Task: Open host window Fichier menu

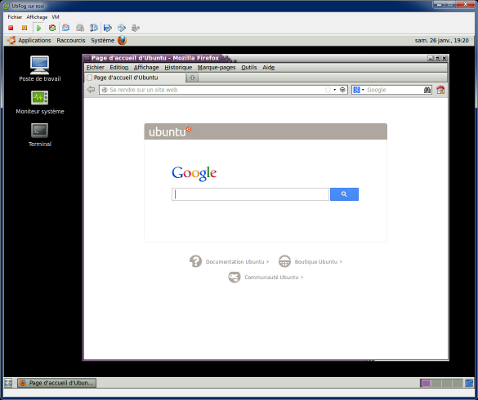Action: 15,17
